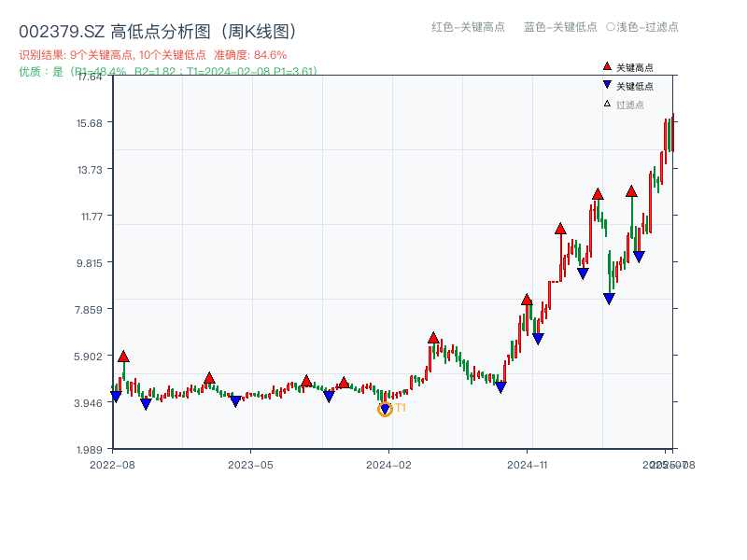Select the last blue low marker near 9.815
Screen dimensions: 747x560
tap(639, 257)
